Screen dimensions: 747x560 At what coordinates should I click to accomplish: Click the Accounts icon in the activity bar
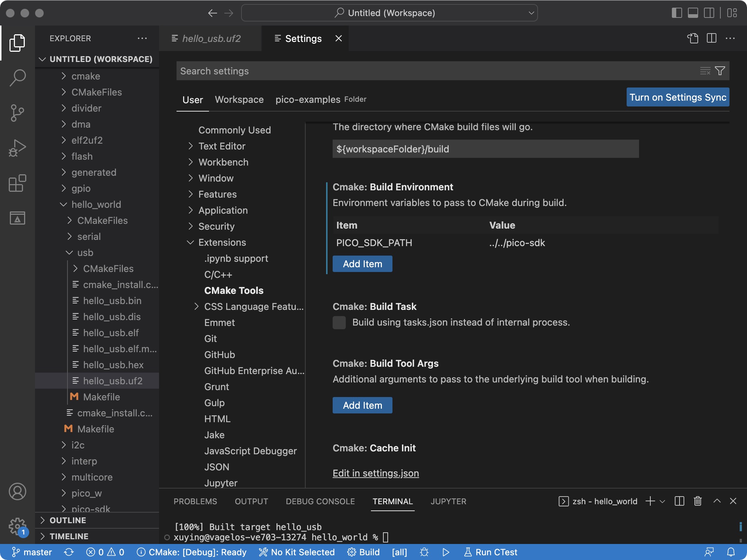tap(17, 492)
